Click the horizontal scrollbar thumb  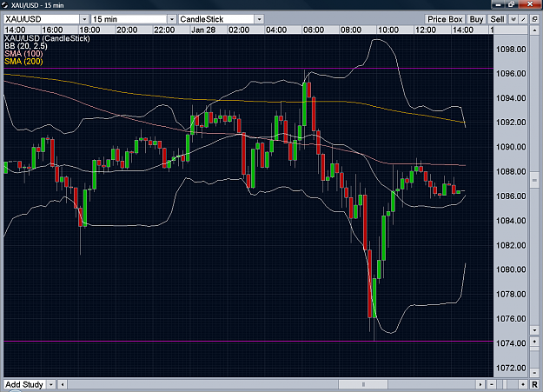pos(363,384)
